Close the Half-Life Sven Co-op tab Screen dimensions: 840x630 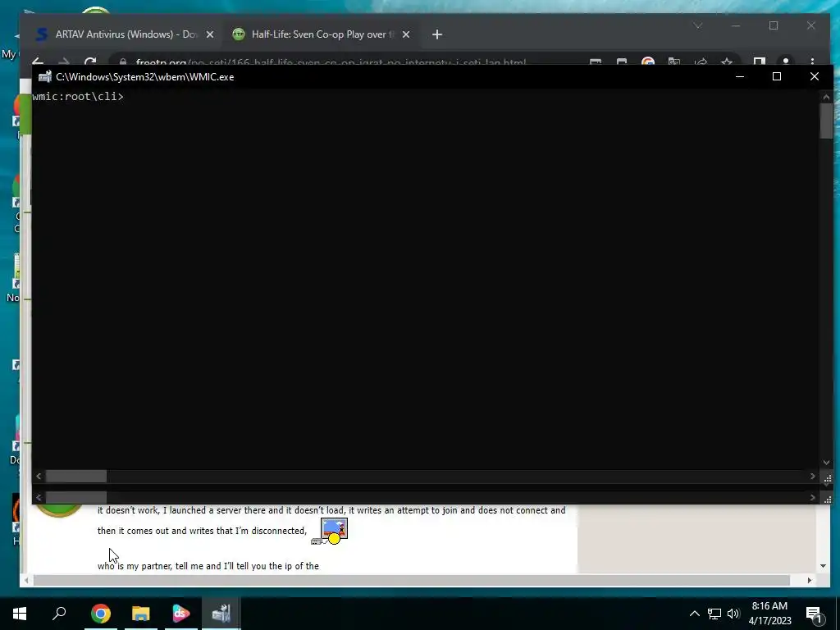coord(406,34)
